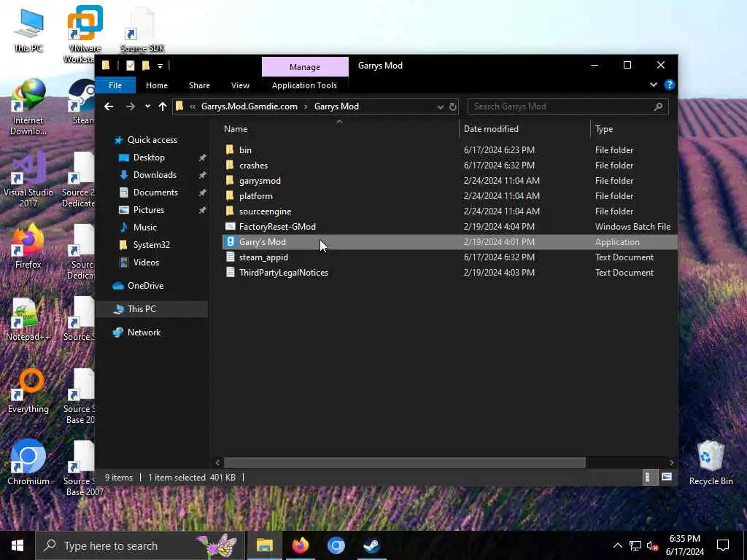Select the crashes folder icon
This screenshot has width=747, height=560.
230,166
